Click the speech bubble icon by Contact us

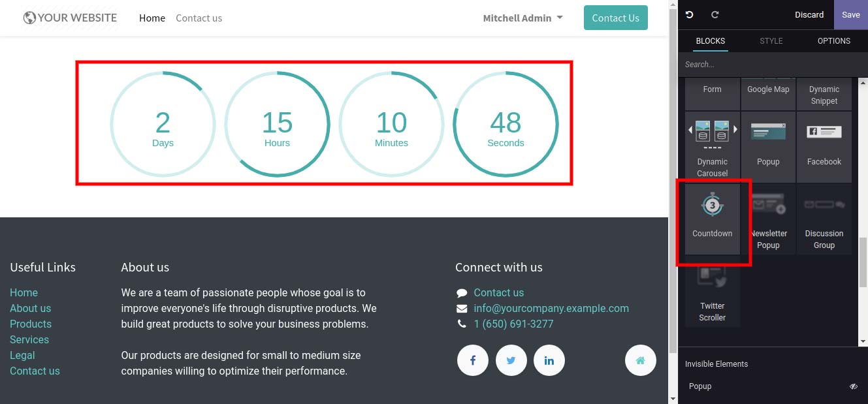click(462, 293)
